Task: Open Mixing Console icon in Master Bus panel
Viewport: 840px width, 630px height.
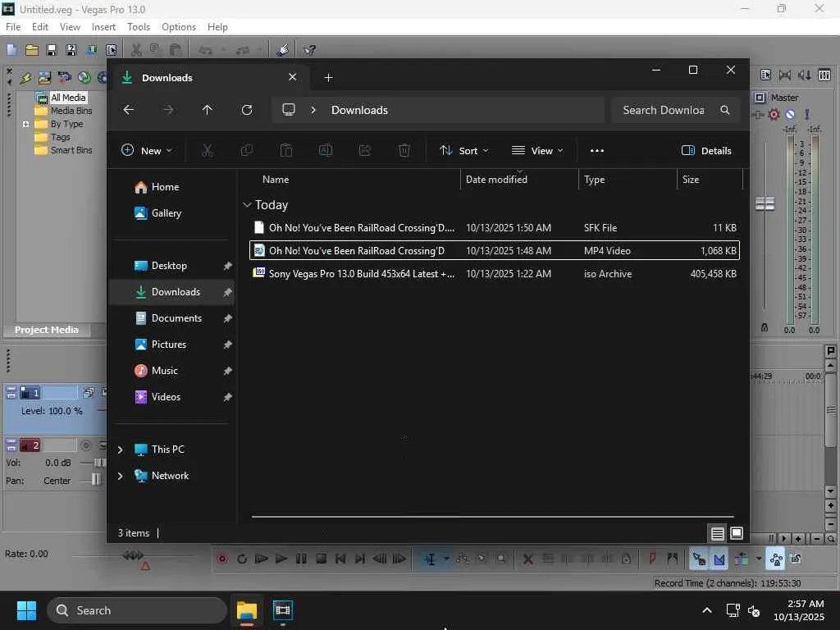Action: 824,75
